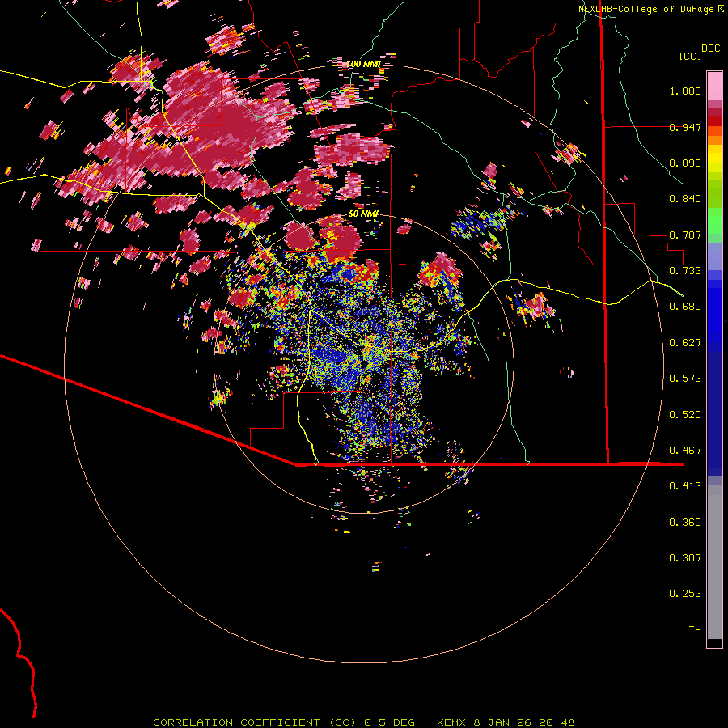Viewport: 728px width, 728px height.
Task: Select the 0.627 color scale value
Action: pos(685,343)
